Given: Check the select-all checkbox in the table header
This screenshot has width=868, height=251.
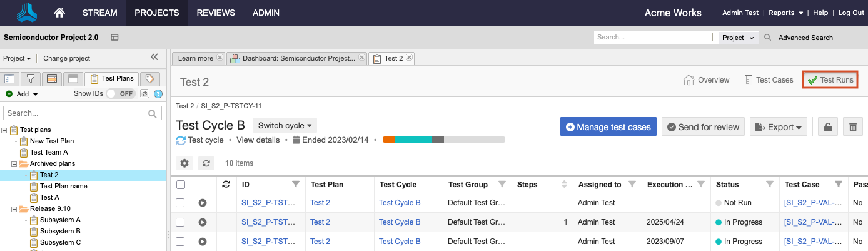Looking at the screenshot, I should click(x=180, y=185).
